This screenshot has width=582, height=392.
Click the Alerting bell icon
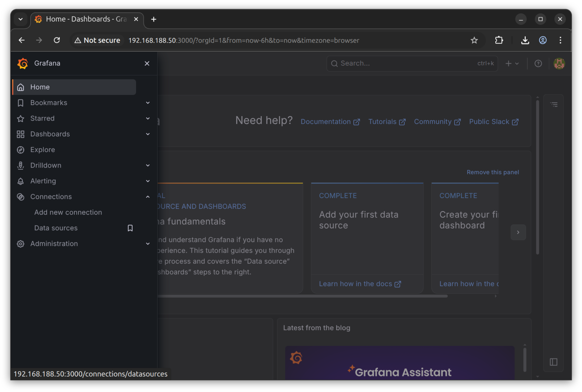[21, 181]
